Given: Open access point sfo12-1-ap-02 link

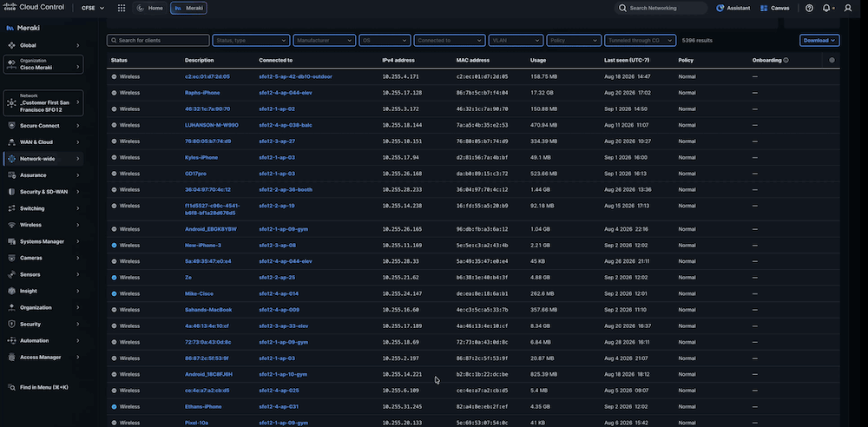Looking at the screenshot, I should 277,109.
